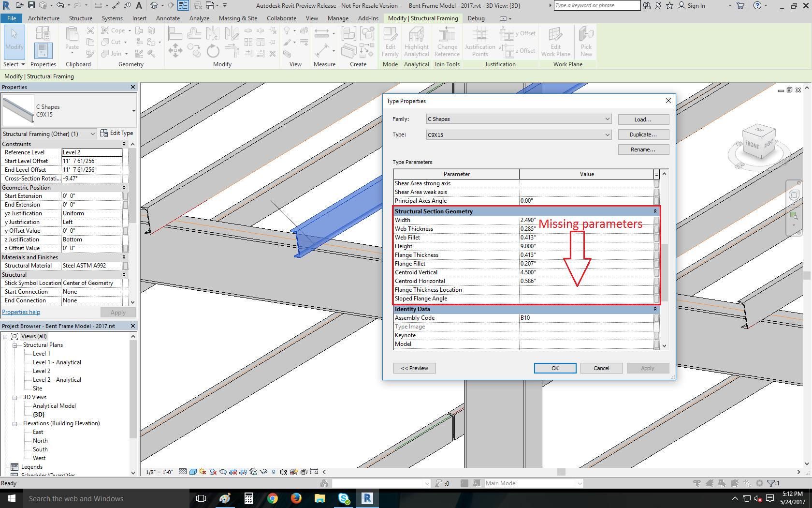Image resolution: width=812 pixels, height=508 pixels.
Task: Toggle shadows in the view control bar
Action: coord(213,472)
